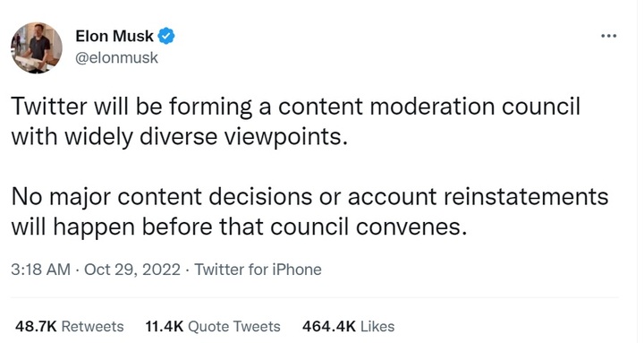
Task: Click the 'council convenes' text line
Action: coord(239,227)
